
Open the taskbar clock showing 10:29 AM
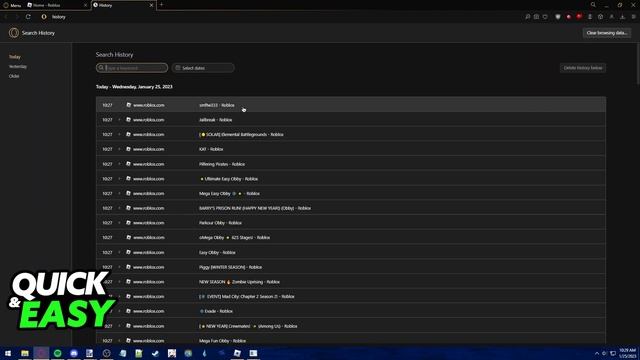coord(628,353)
